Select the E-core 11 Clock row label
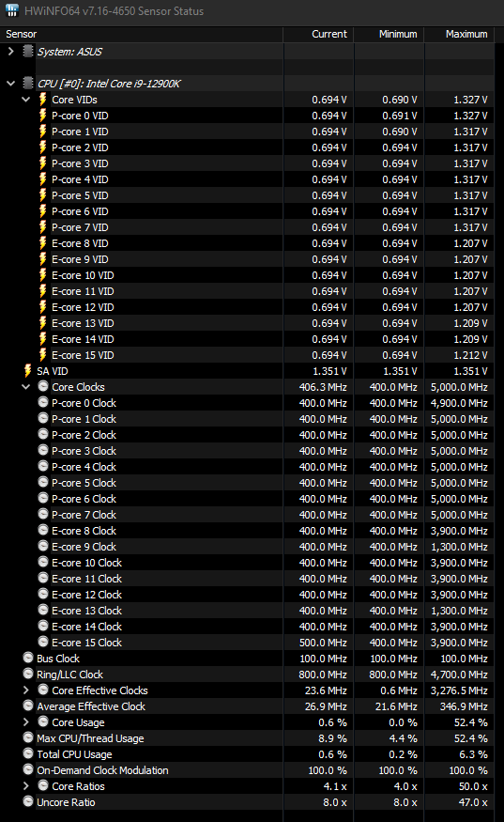 pos(87,579)
